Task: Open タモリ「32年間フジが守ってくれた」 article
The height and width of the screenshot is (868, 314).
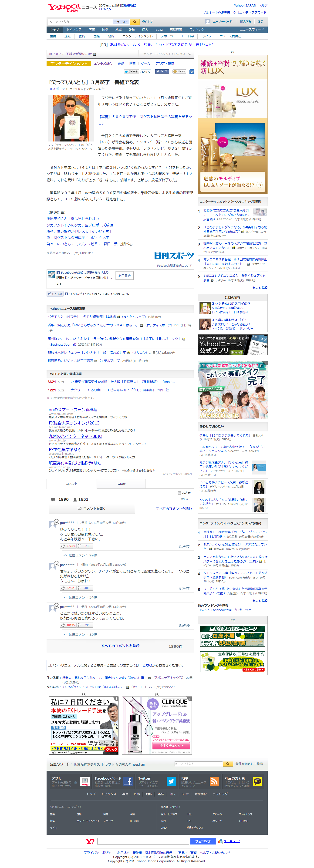Action: click(225, 435)
